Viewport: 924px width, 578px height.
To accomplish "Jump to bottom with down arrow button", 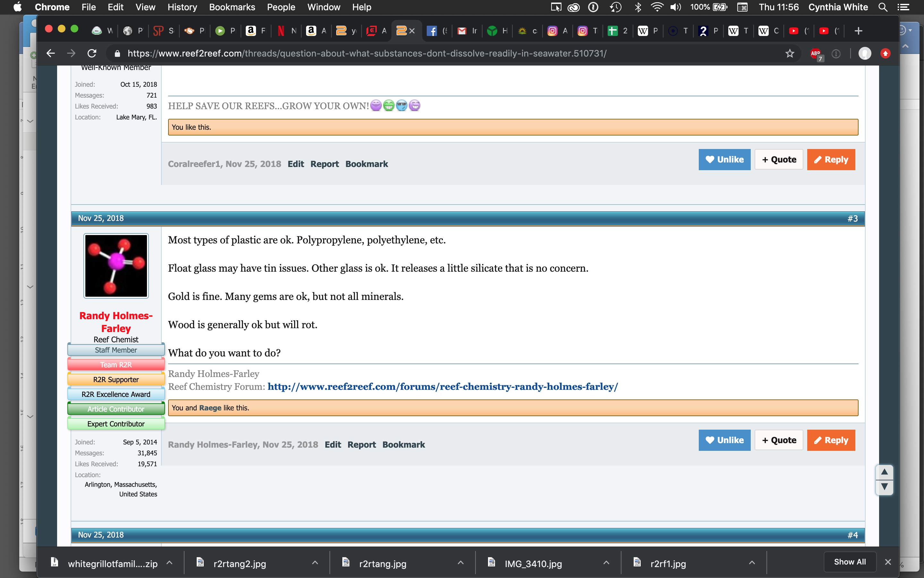I will tap(884, 487).
